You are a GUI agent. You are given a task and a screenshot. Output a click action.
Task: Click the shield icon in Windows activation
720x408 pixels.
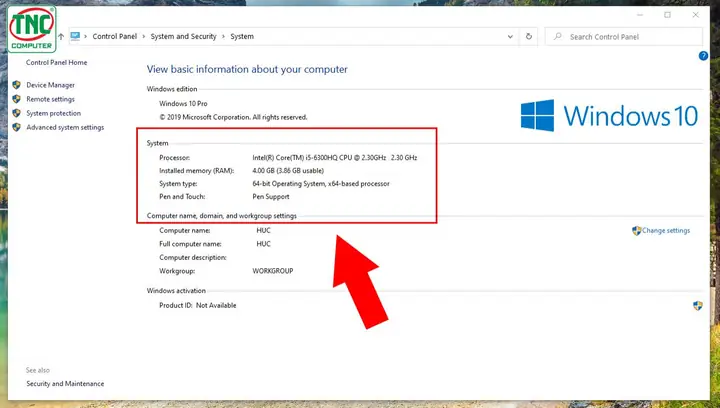[698, 306]
